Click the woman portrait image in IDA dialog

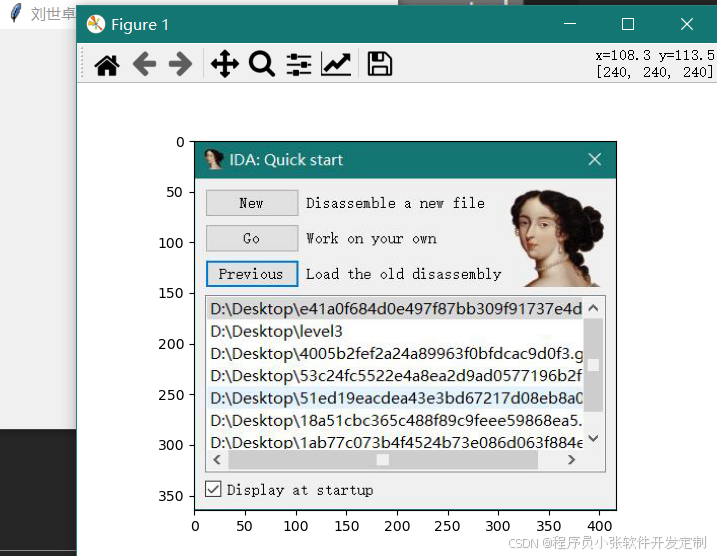pos(557,238)
